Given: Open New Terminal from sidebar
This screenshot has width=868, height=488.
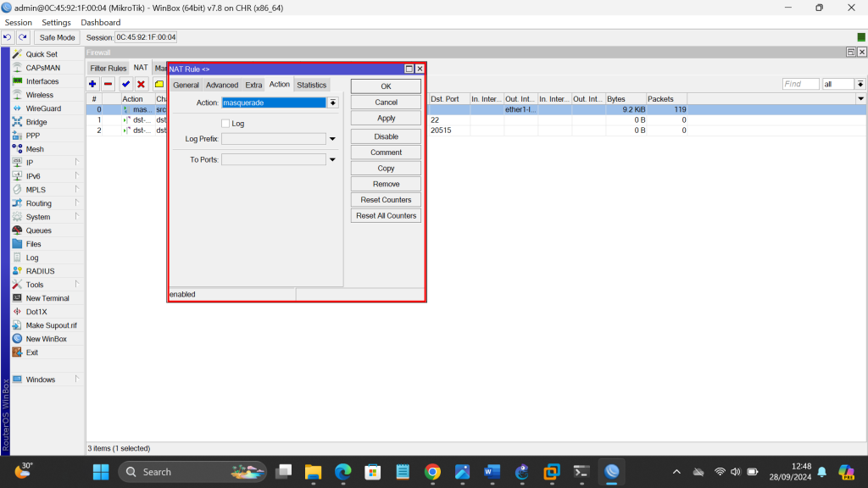Looking at the screenshot, I should 47,298.
